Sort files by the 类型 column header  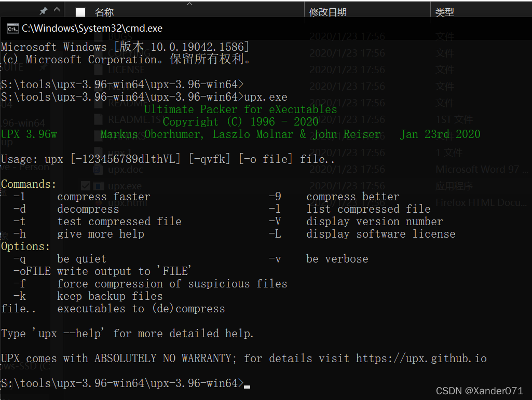[x=444, y=12]
